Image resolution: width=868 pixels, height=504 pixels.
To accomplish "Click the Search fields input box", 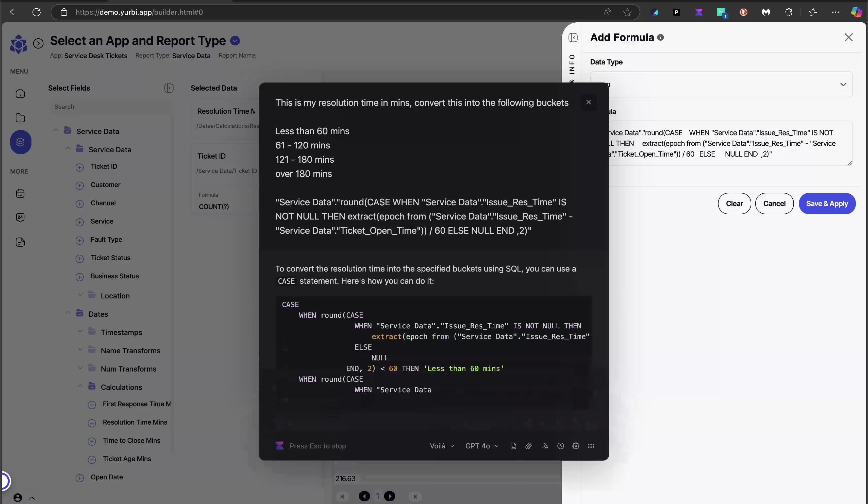I will pyautogui.click(x=110, y=107).
